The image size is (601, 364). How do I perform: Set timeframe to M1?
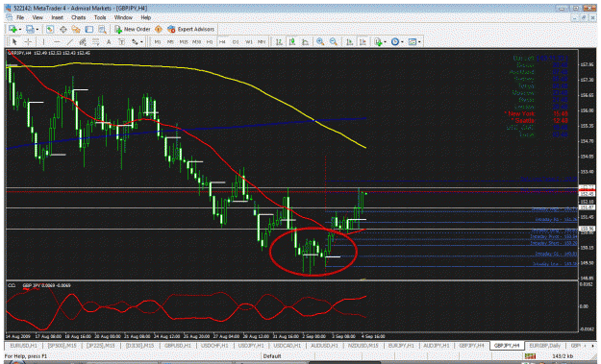coord(158,41)
